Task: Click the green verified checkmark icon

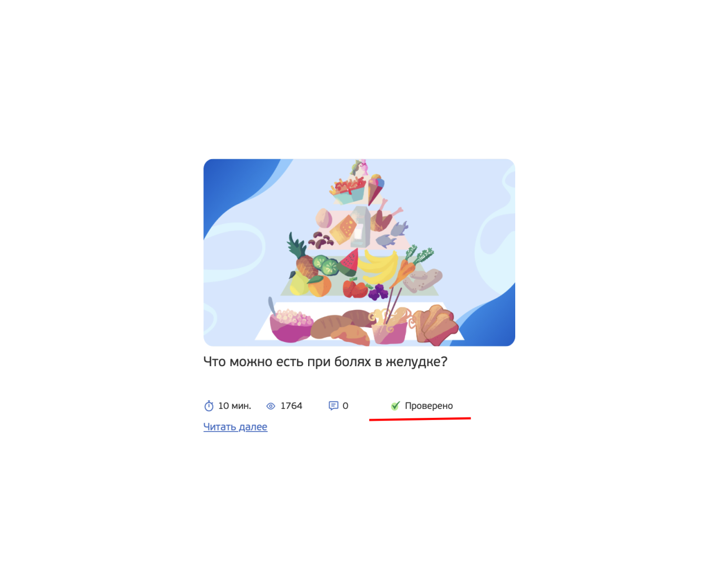Action: click(x=396, y=406)
